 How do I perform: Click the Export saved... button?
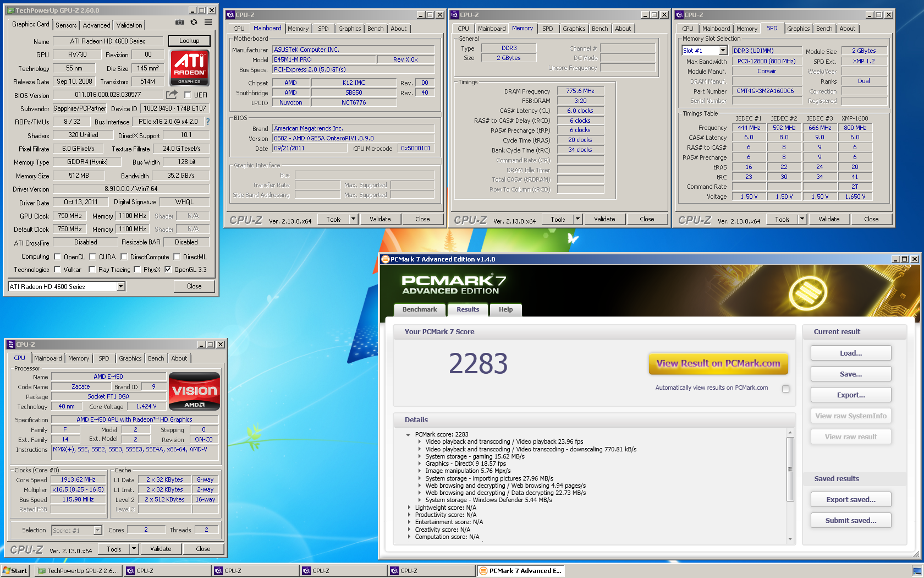click(851, 500)
